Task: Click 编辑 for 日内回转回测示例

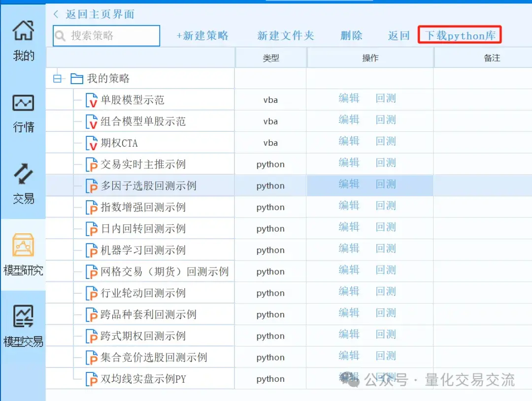Action: tap(349, 227)
